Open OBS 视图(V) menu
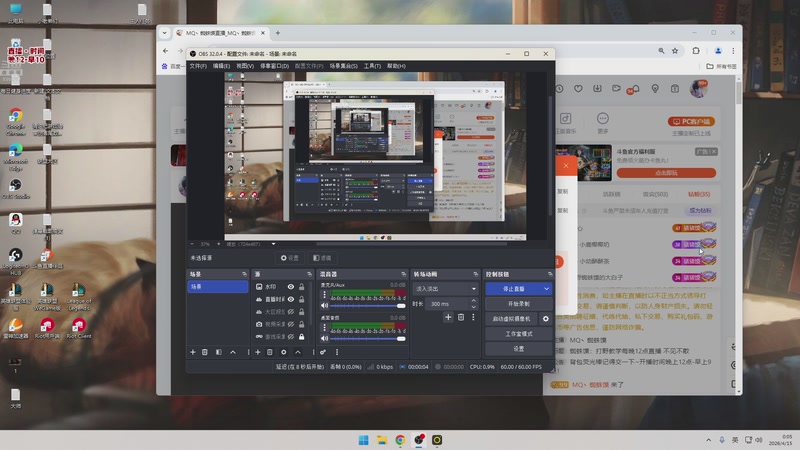 point(245,66)
